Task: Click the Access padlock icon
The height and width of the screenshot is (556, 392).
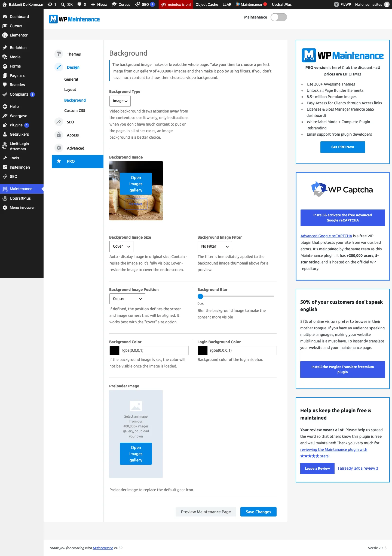Action: tap(59, 135)
